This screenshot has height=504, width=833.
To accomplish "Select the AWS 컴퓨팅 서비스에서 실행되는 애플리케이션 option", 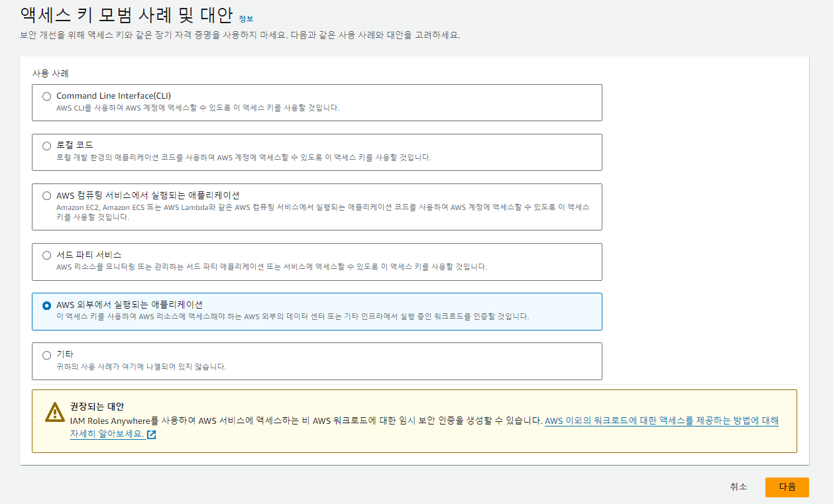I will click(x=46, y=195).
